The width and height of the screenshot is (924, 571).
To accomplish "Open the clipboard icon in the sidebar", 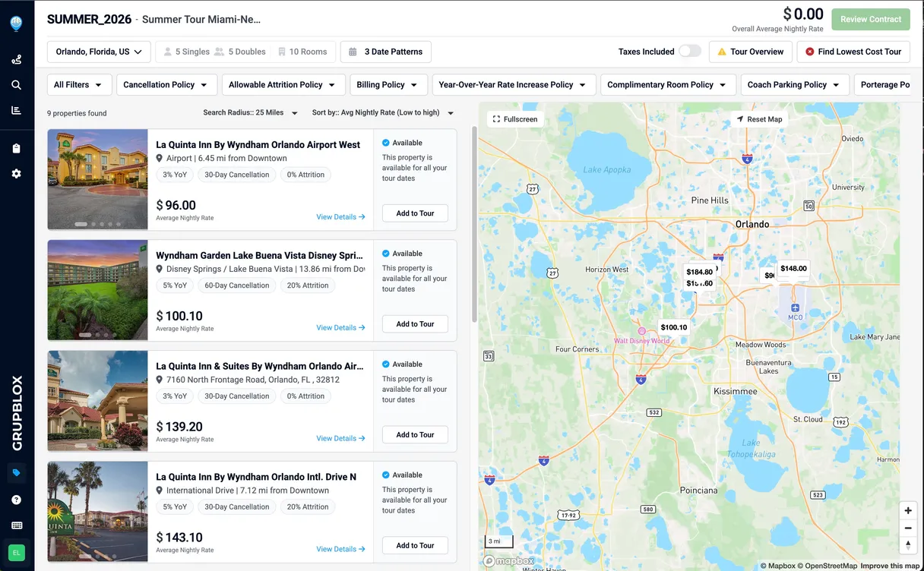I will [x=16, y=148].
